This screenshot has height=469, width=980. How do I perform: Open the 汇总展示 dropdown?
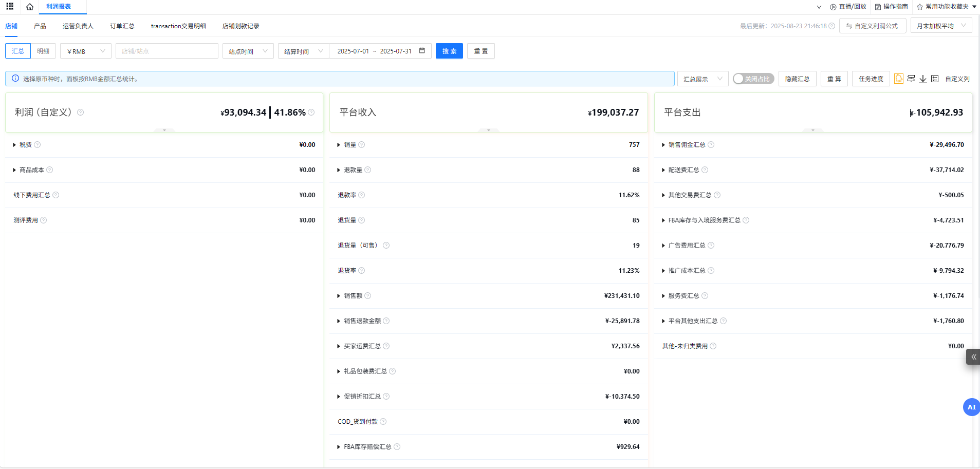[702, 79]
